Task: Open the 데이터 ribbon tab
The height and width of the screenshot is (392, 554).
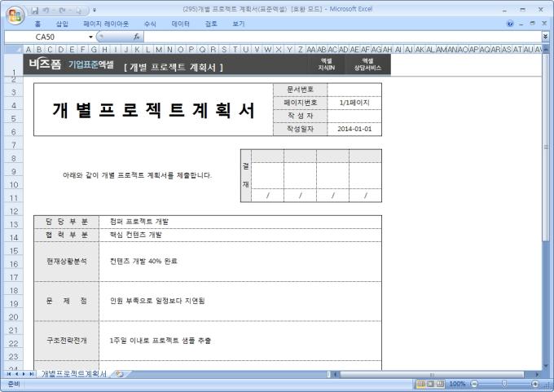Action: pos(180,24)
